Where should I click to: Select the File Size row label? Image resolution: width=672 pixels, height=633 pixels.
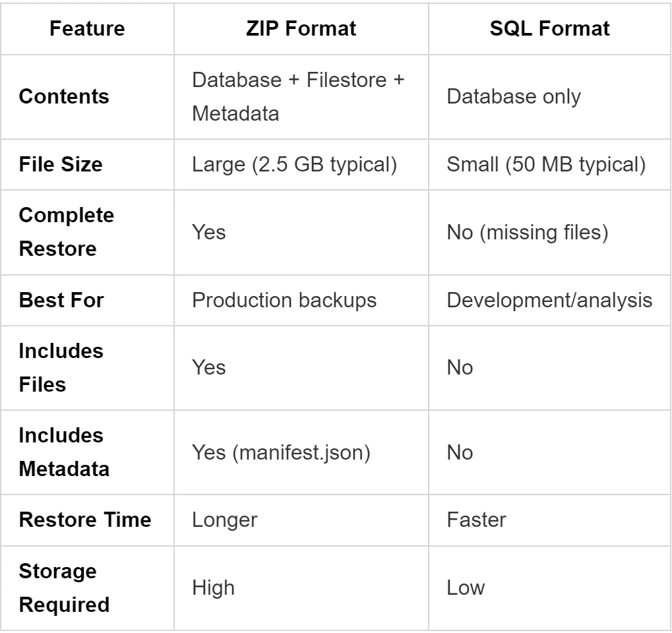click(61, 164)
